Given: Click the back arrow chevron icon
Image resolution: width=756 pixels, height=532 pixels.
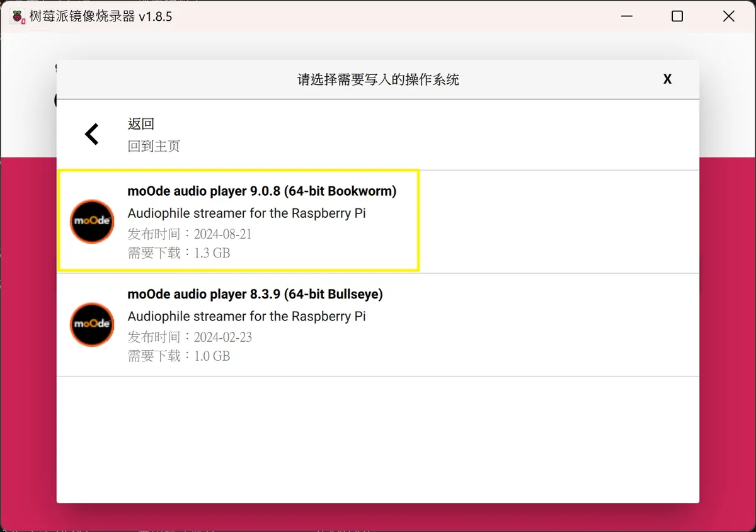Looking at the screenshot, I should [92, 134].
